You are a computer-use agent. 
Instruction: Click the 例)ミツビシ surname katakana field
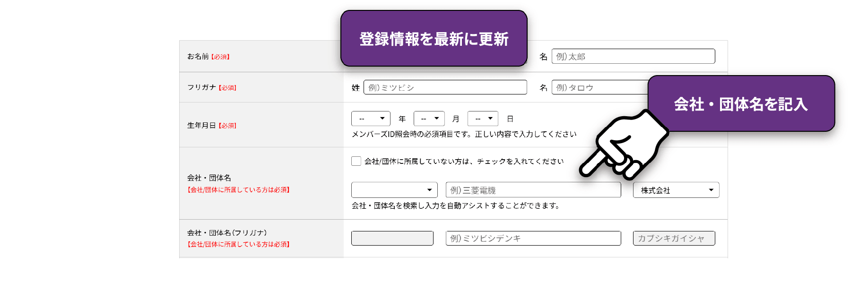point(445,87)
